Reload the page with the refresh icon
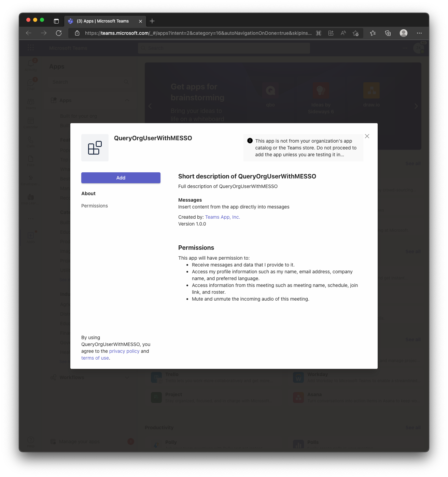This screenshot has height=477, width=448. click(59, 33)
